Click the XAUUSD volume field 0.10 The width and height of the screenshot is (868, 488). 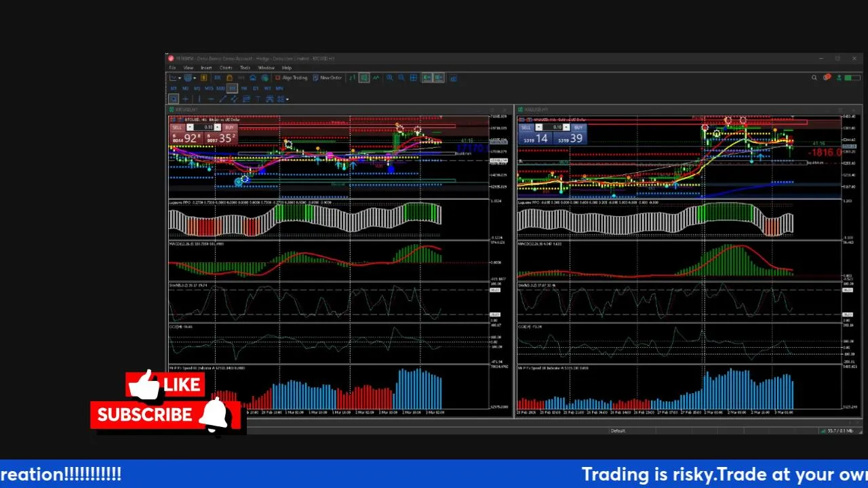tap(553, 127)
